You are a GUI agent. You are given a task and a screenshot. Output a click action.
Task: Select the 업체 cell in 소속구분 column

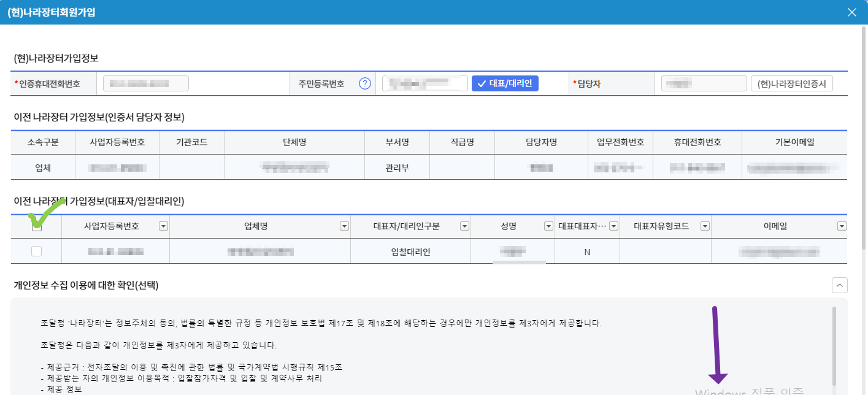pyautogui.click(x=43, y=167)
